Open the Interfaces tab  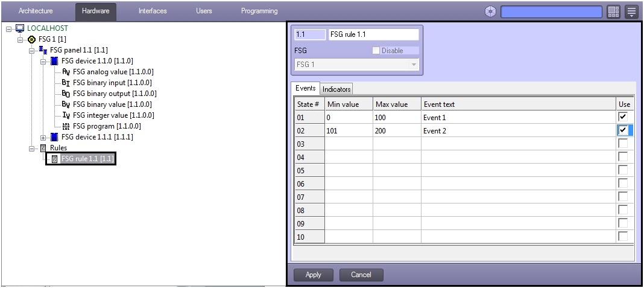pos(153,11)
